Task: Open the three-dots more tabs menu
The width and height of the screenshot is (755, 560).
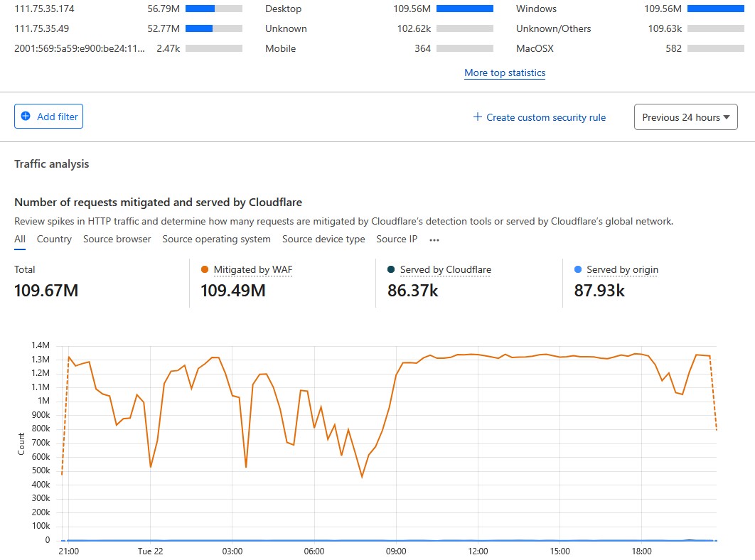Action: tap(434, 239)
